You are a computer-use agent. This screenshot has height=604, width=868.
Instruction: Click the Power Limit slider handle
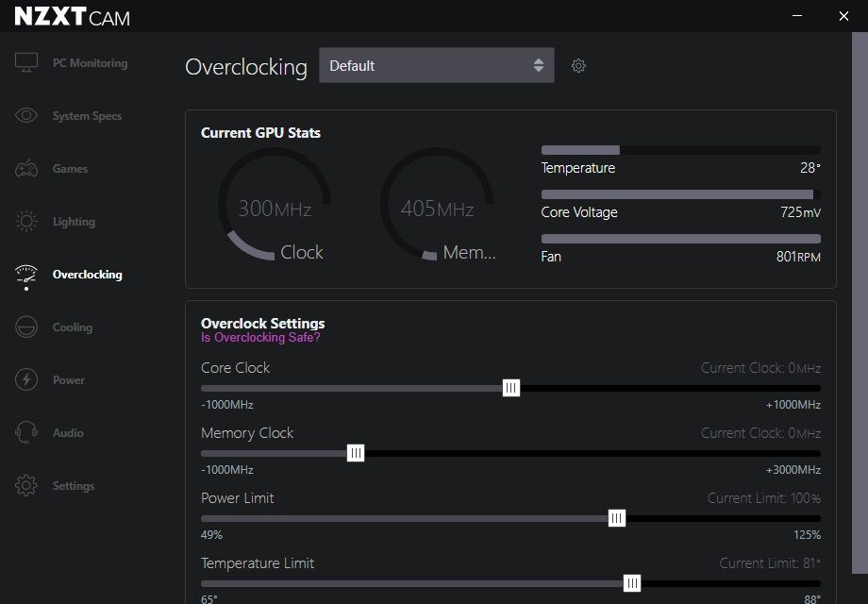617,518
